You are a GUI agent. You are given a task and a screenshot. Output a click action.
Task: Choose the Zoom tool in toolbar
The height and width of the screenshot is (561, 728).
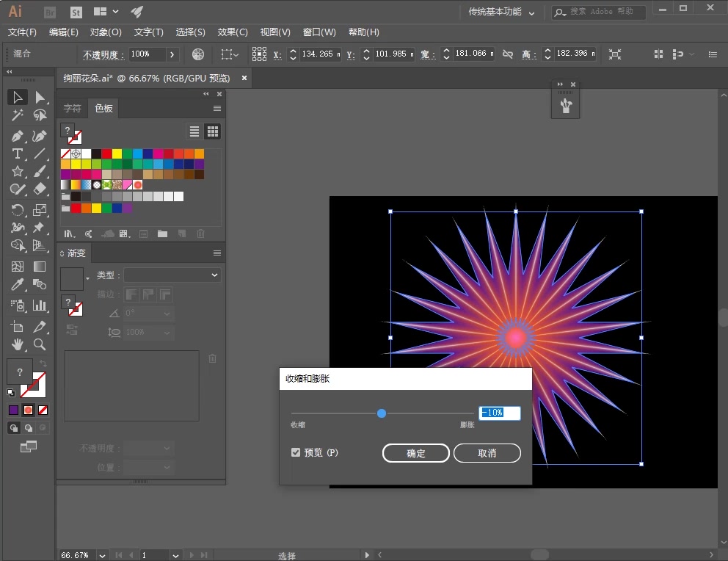tap(40, 344)
